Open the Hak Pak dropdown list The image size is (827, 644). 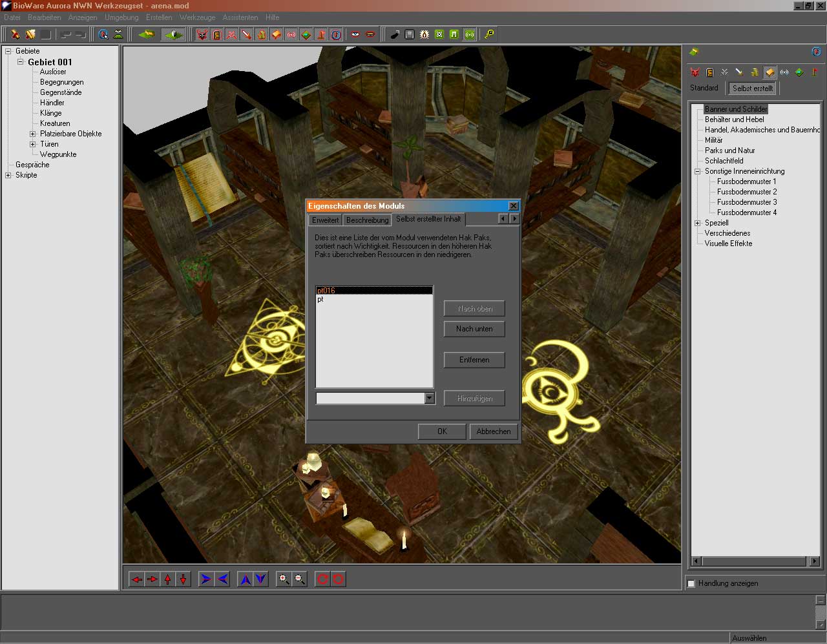pyautogui.click(x=430, y=399)
